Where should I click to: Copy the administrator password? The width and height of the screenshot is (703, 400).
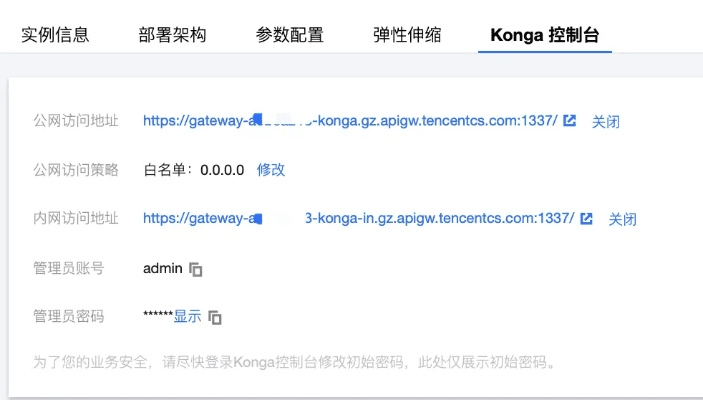pyautogui.click(x=215, y=318)
